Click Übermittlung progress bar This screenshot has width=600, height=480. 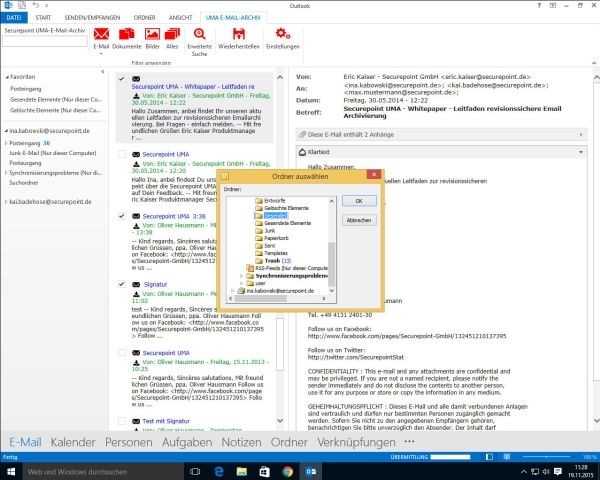pos(450,457)
